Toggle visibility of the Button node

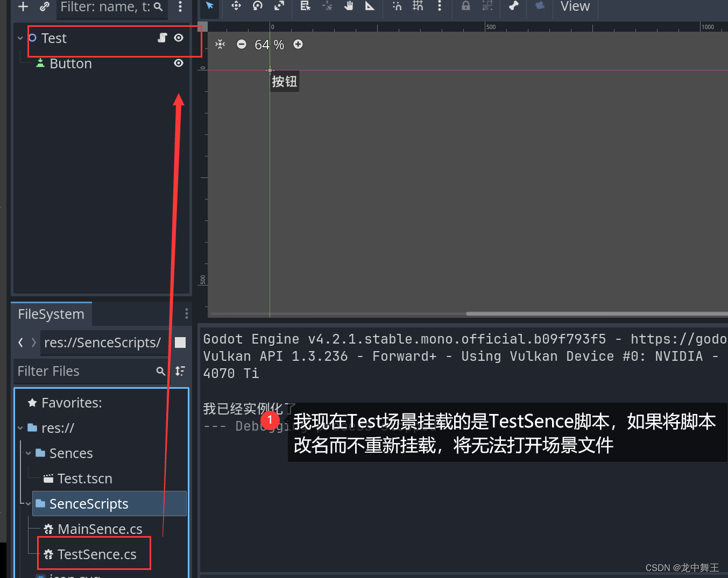click(x=179, y=63)
